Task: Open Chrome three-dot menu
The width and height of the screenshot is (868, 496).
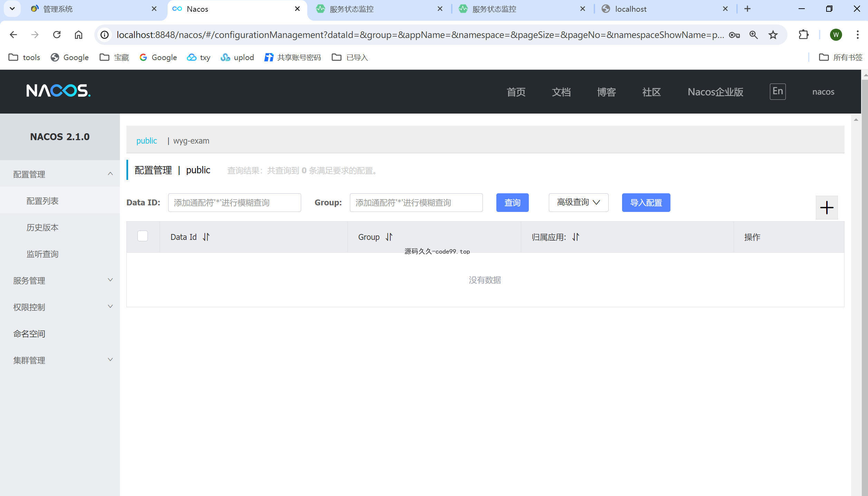Action: click(x=858, y=35)
